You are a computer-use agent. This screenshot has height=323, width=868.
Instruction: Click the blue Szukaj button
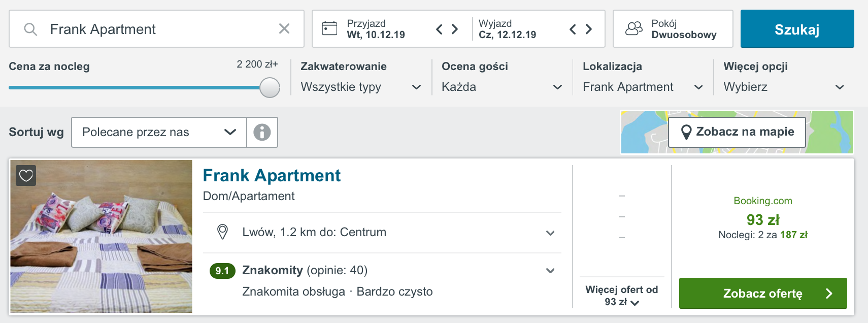[x=797, y=29]
